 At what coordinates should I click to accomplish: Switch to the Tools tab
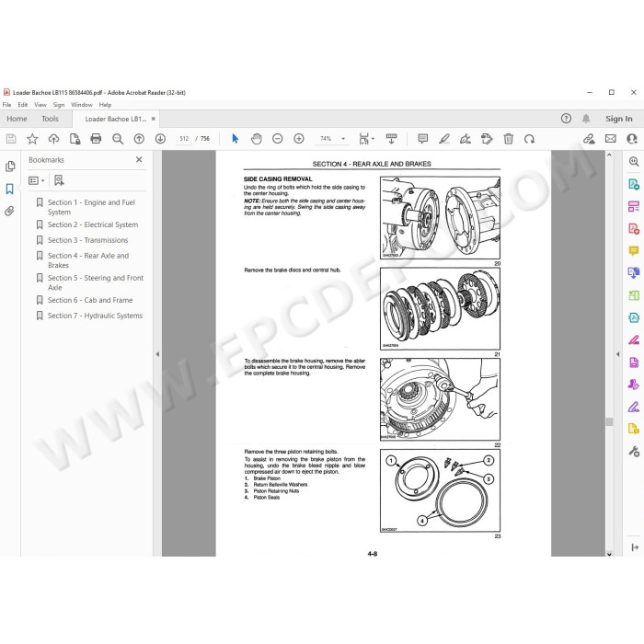[50, 119]
